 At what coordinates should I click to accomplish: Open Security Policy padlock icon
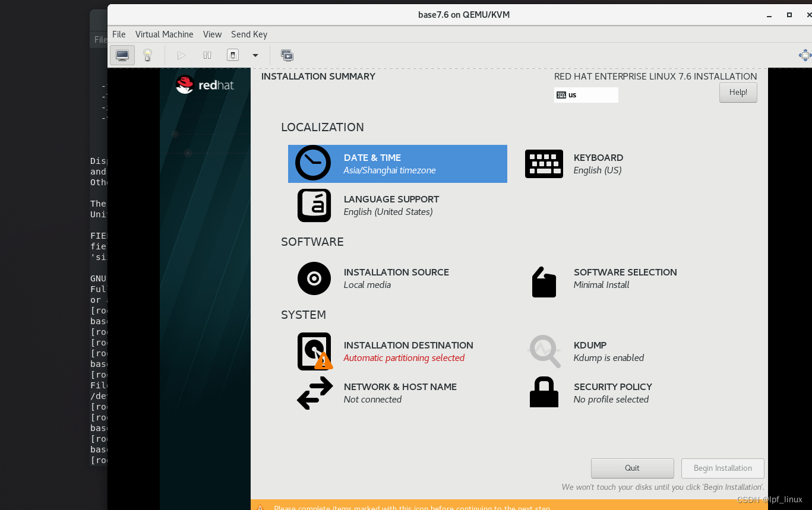[544, 392]
